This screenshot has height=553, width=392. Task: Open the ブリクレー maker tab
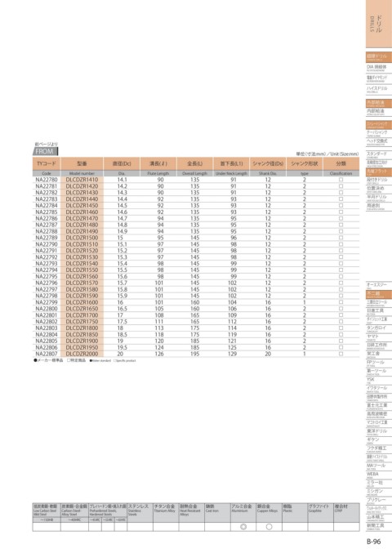379,502
